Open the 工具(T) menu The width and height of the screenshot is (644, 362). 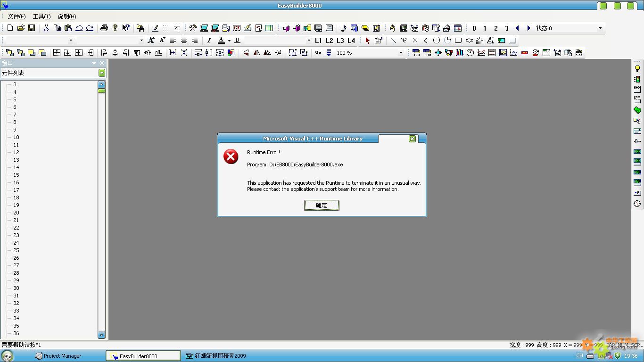tap(41, 16)
